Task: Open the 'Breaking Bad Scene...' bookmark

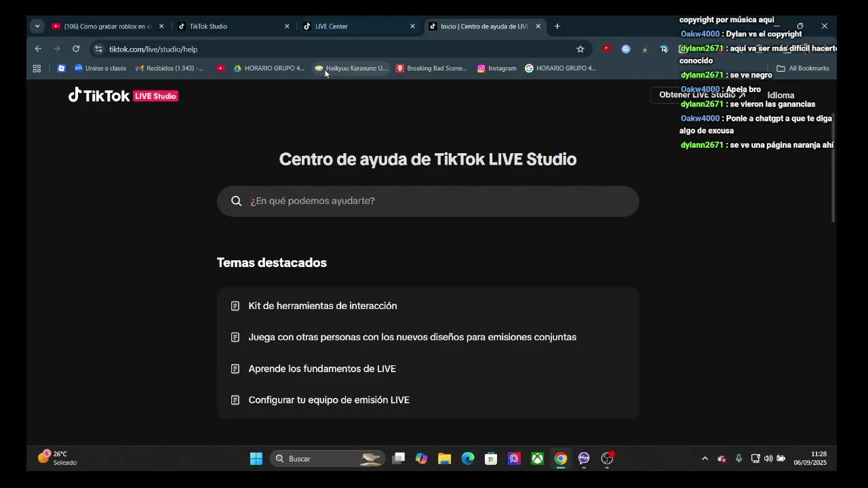Action: point(432,68)
